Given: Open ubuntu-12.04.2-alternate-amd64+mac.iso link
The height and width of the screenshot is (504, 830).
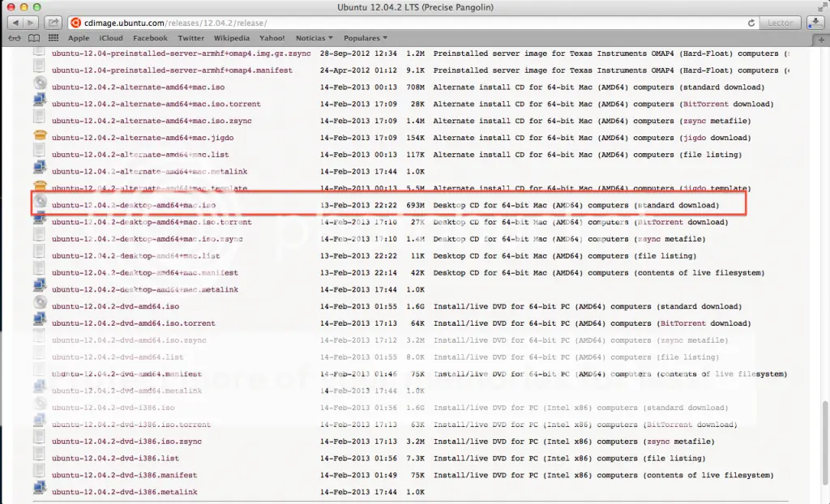Looking at the screenshot, I should coord(138,88).
